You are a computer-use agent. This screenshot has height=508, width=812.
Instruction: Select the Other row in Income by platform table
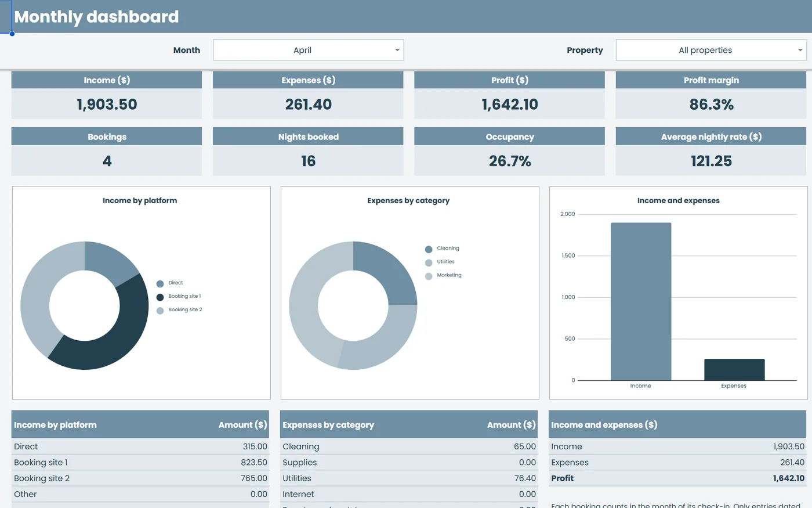click(140, 494)
